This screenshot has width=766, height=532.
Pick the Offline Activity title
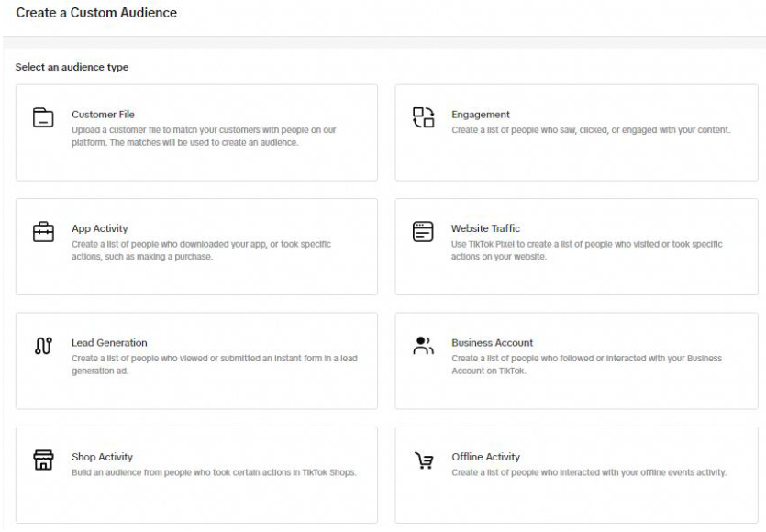pos(485,457)
